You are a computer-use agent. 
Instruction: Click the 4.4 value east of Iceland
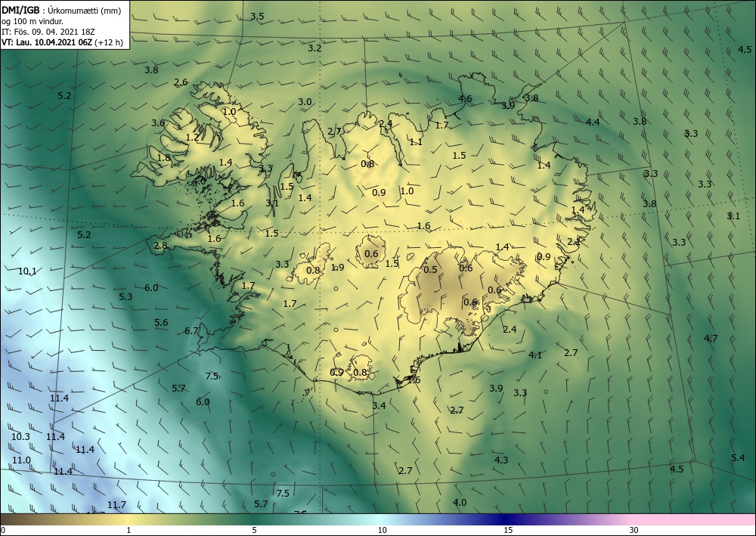[593, 122]
